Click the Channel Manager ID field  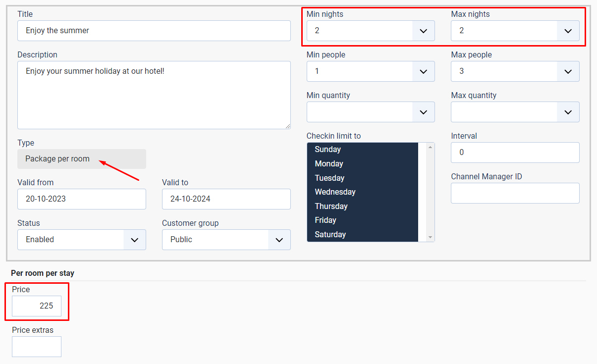pos(515,193)
